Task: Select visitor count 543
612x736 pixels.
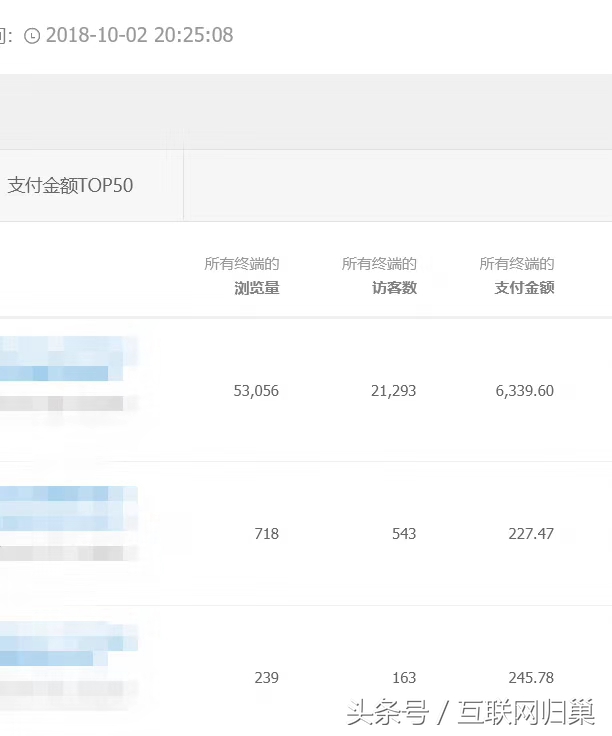Action: 404,534
